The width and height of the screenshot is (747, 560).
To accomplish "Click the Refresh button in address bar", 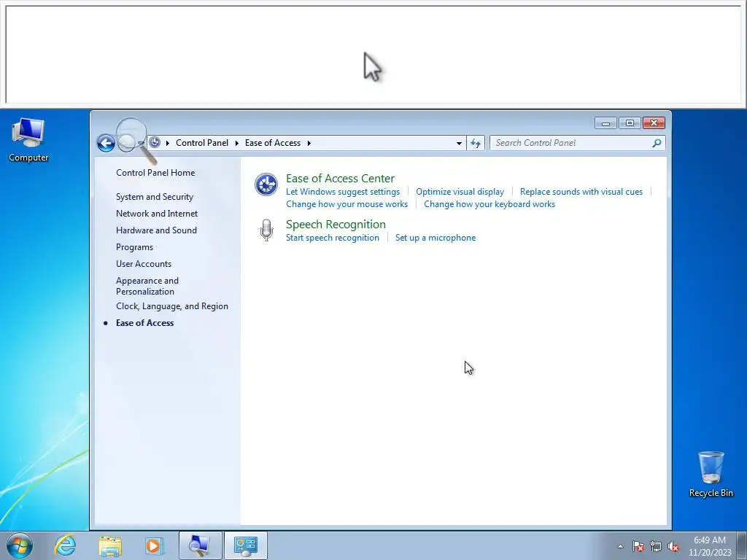I will click(x=476, y=143).
